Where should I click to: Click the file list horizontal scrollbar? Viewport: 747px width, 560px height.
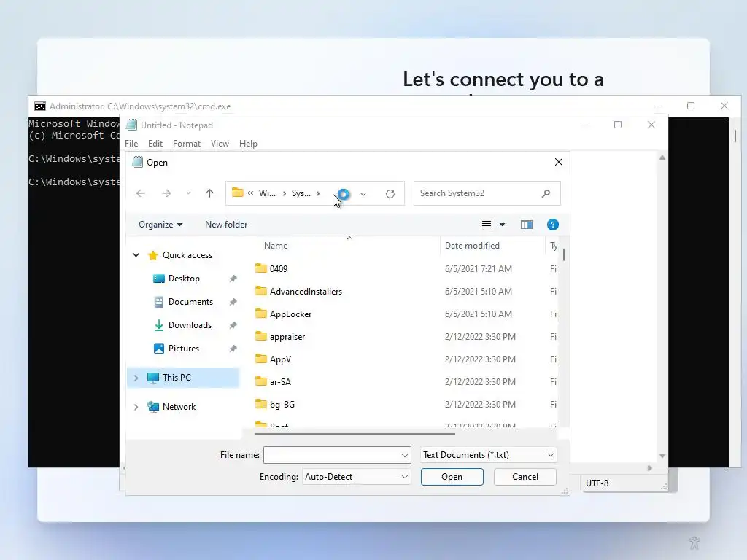(x=355, y=433)
